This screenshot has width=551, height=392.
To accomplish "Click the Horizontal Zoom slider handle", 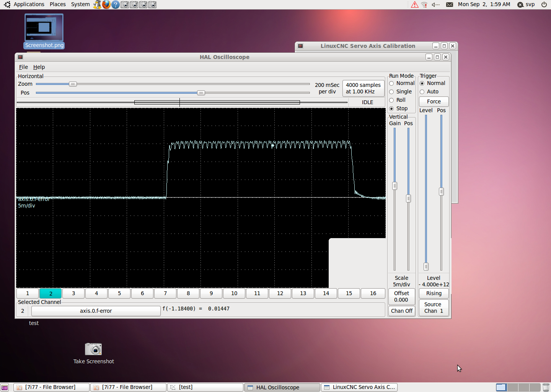I will tap(73, 84).
